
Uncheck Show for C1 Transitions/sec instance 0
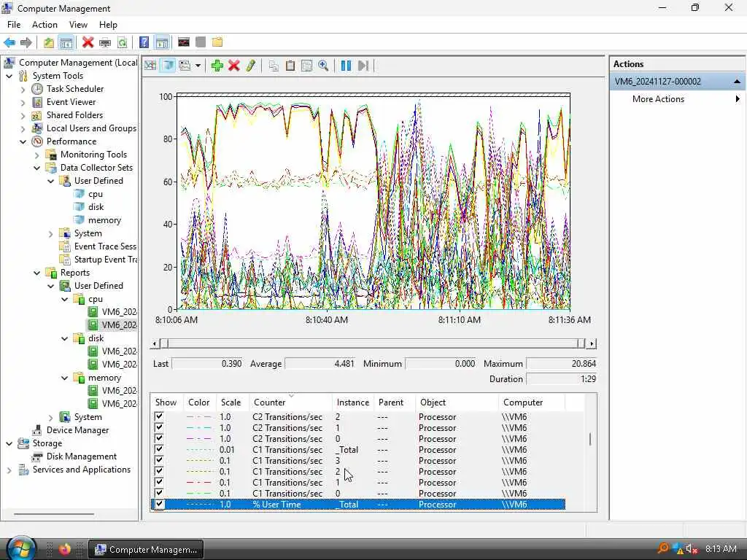[159, 493]
